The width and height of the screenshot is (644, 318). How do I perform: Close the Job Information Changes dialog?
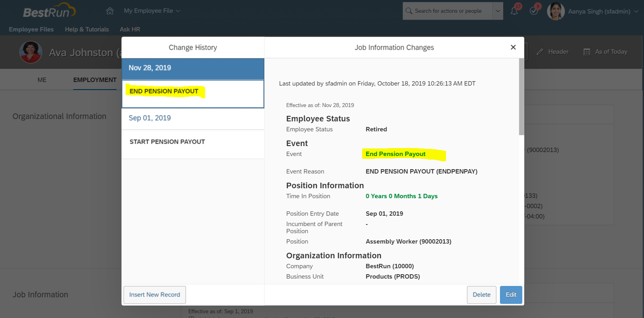[513, 47]
